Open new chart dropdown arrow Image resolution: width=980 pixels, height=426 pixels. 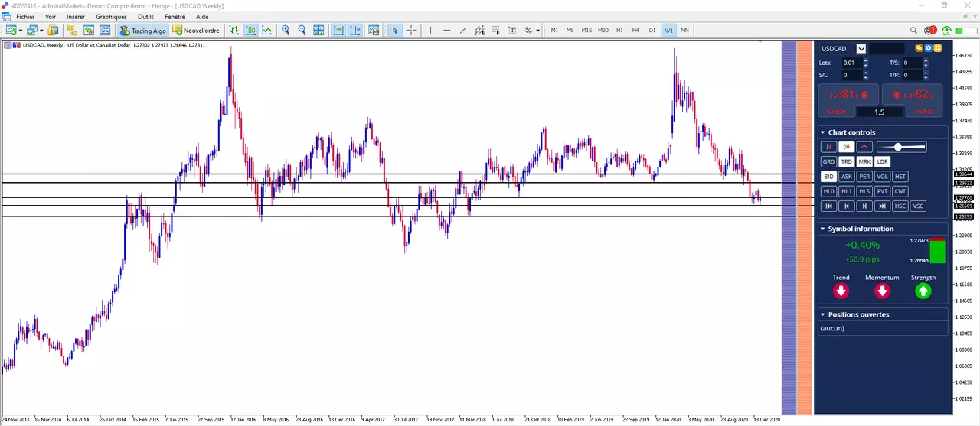20,31
